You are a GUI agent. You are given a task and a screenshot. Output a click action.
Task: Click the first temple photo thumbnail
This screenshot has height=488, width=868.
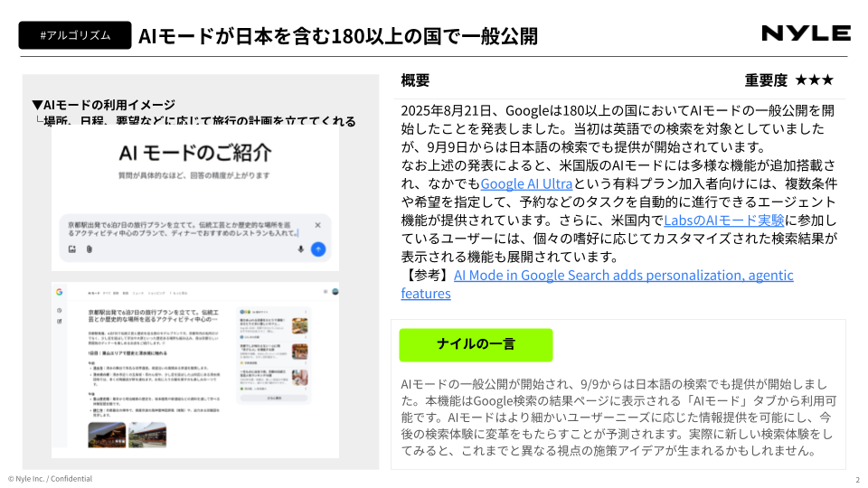pos(107,434)
